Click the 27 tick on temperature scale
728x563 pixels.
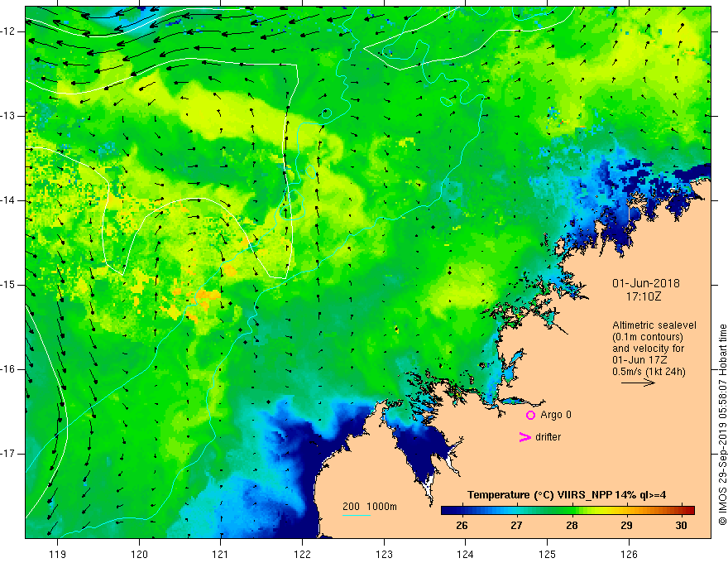(x=516, y=526)
